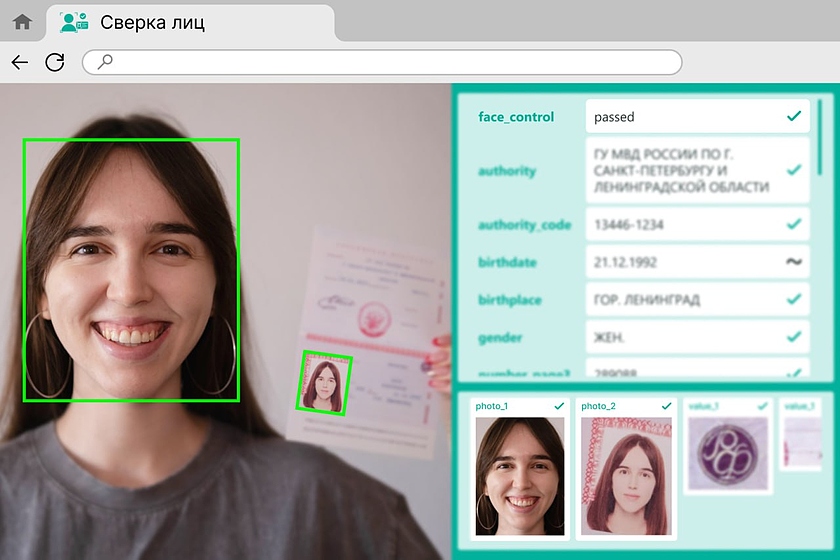Select the authority field value box

pos(682,171)
